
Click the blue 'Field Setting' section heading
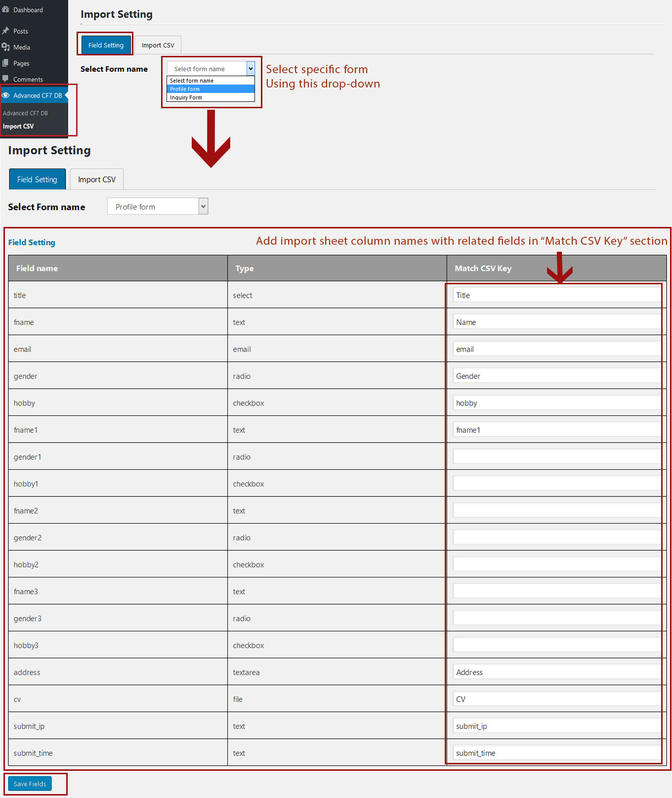(32, 242)
